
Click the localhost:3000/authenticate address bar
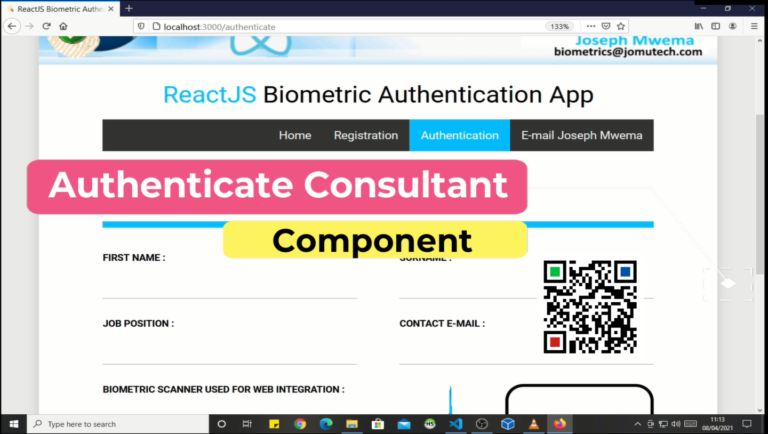(300, 26)
